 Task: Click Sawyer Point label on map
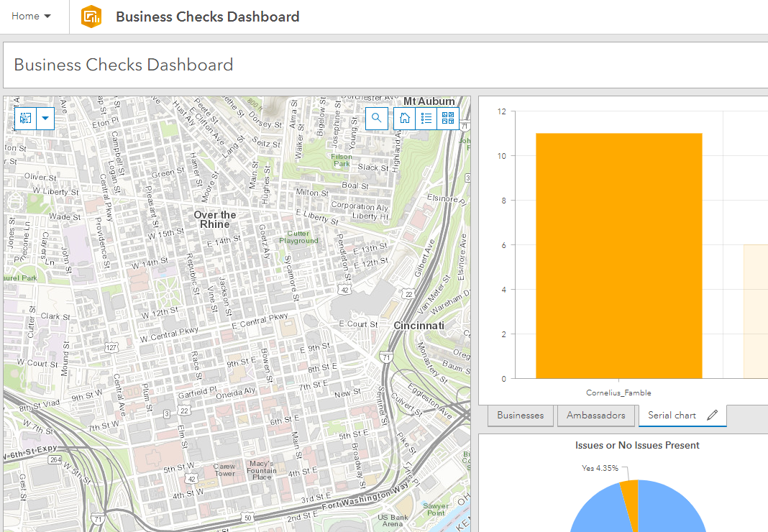tap(436, 510)
